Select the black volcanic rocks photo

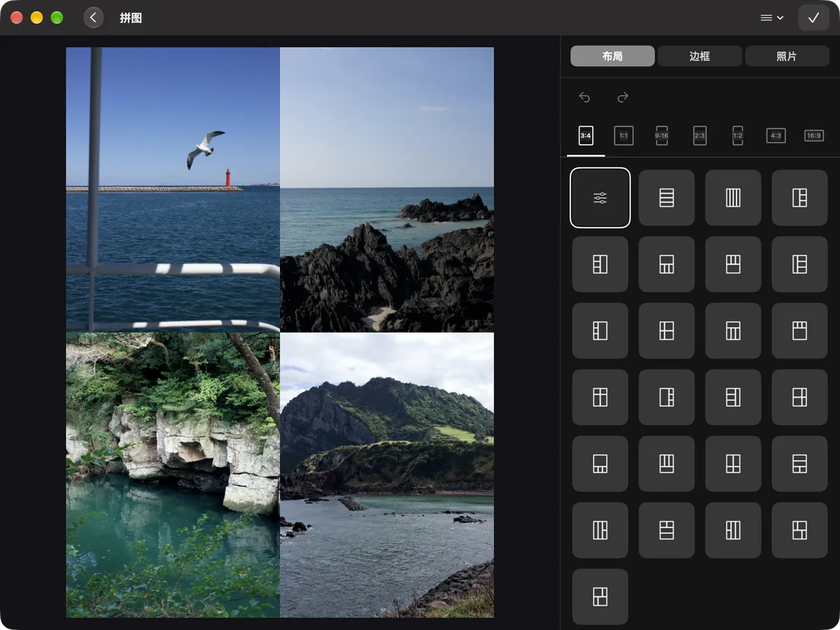(387, 190)
